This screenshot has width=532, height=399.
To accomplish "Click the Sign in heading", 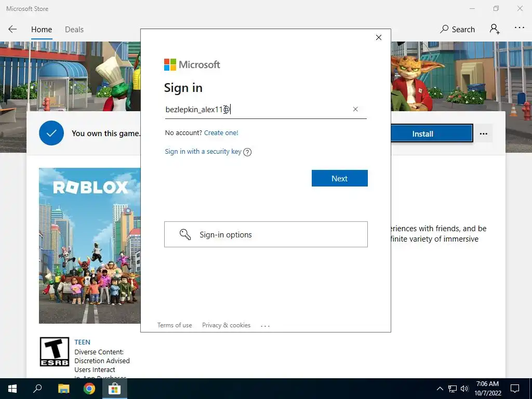I will click(x=183, y=88).
